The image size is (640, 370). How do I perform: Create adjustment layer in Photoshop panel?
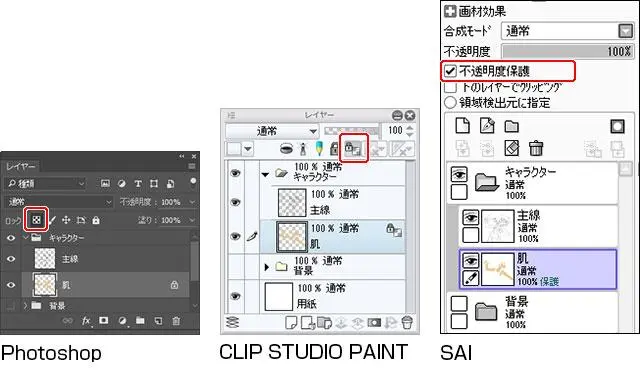pyautogui.click(x=122, y=321)
